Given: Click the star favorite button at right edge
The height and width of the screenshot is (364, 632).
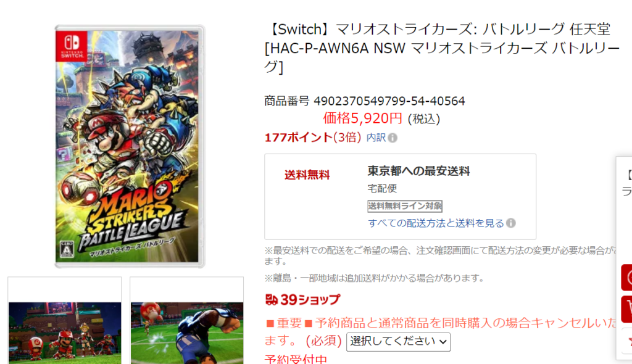Looking at the screenshot, I should (x=627, y=341).
